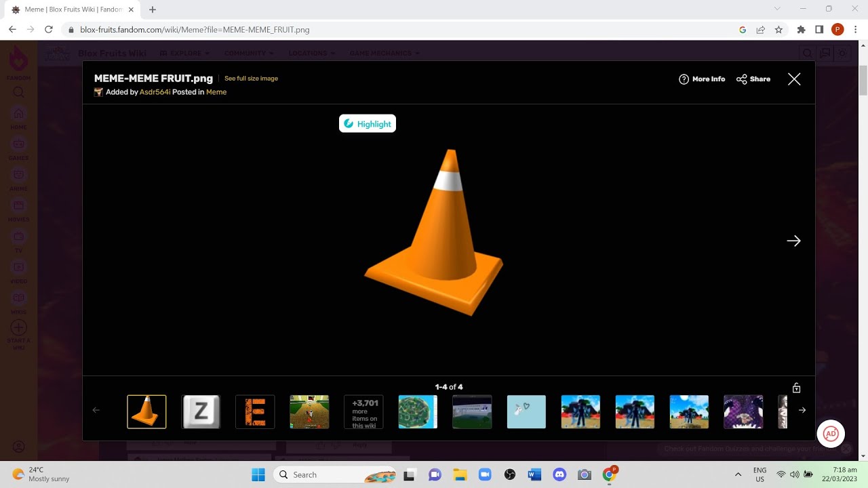Select the purple creature thumbnail

coord(743,411)
